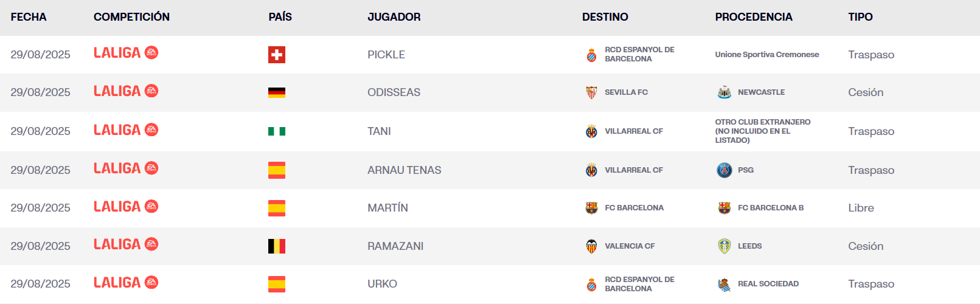Click the FC Barcelona B crest
The image size is (980, 304).
[x=724, y=208]
